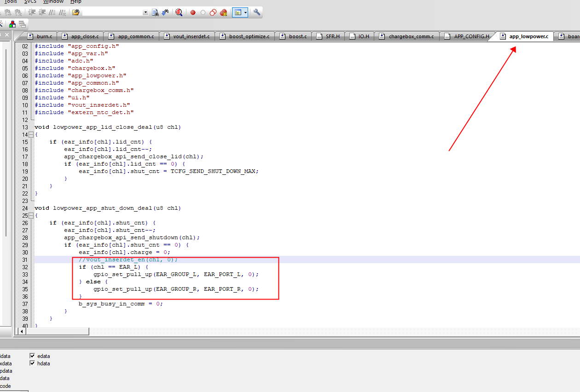Open the Help menu

pos(75,2)
